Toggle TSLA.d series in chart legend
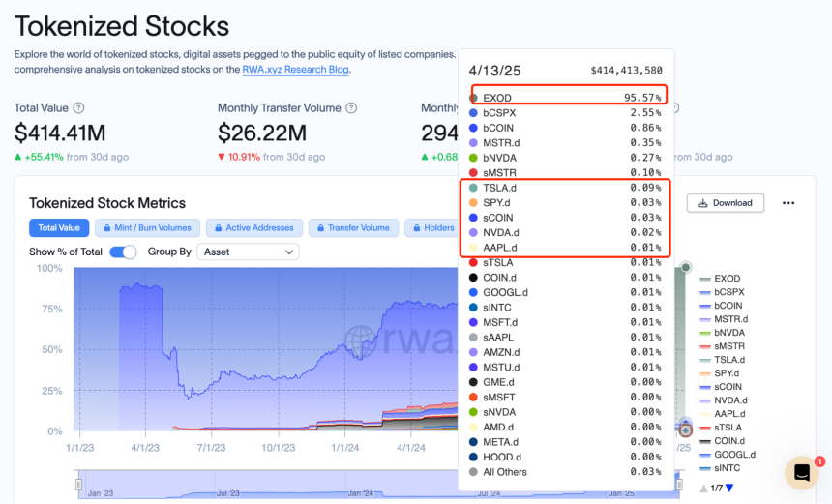Image resolution: width=832 pixels, height=504 pixels. click(723, 360)
